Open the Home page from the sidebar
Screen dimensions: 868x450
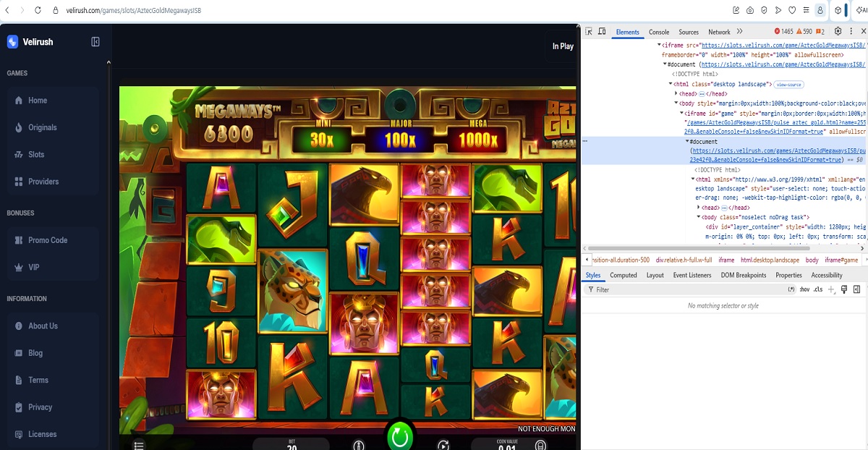(52, 101)
